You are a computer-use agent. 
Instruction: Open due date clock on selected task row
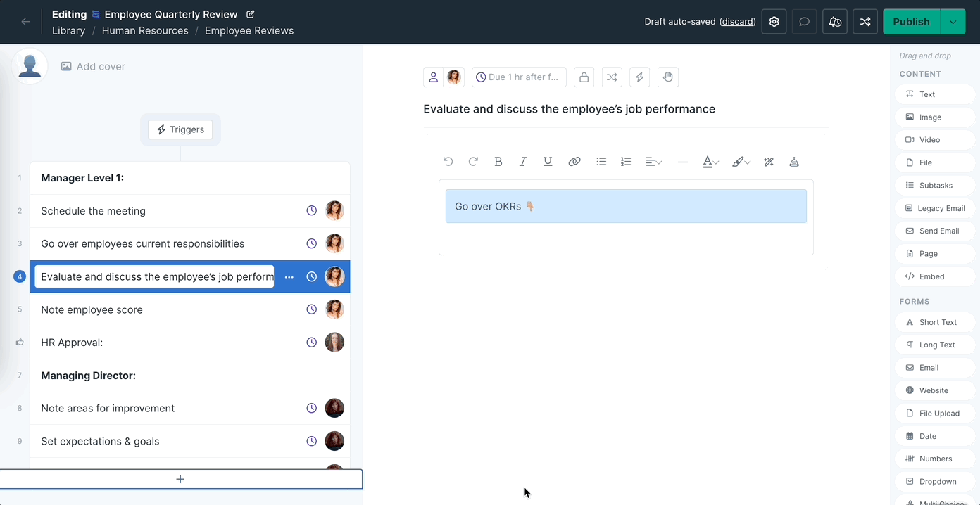312,277
